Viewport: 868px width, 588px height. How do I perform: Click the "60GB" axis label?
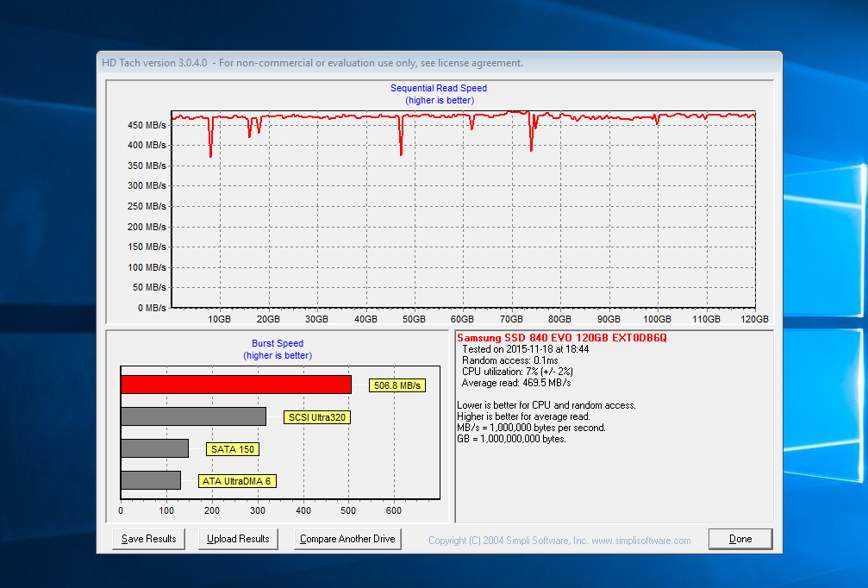point(462,320)
